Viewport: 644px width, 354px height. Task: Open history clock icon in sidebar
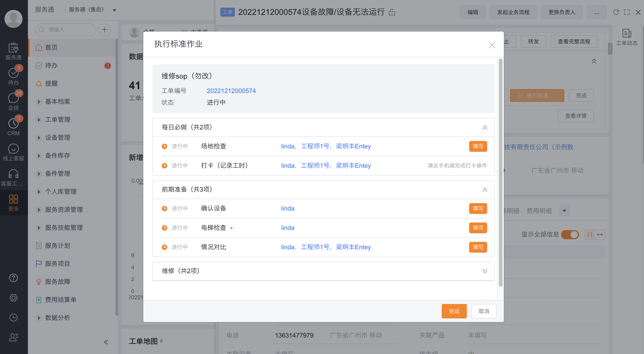[x=13, y=318]
